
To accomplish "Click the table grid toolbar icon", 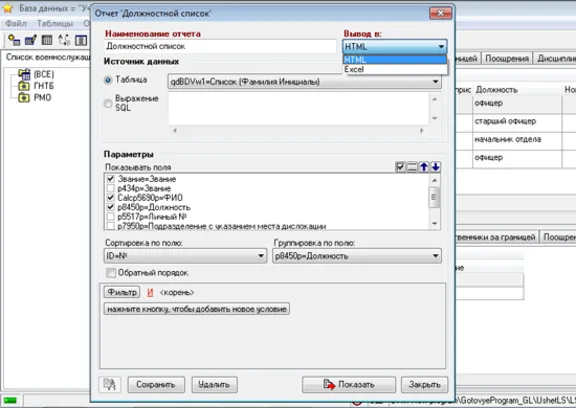I will click(x=47, y=40).
